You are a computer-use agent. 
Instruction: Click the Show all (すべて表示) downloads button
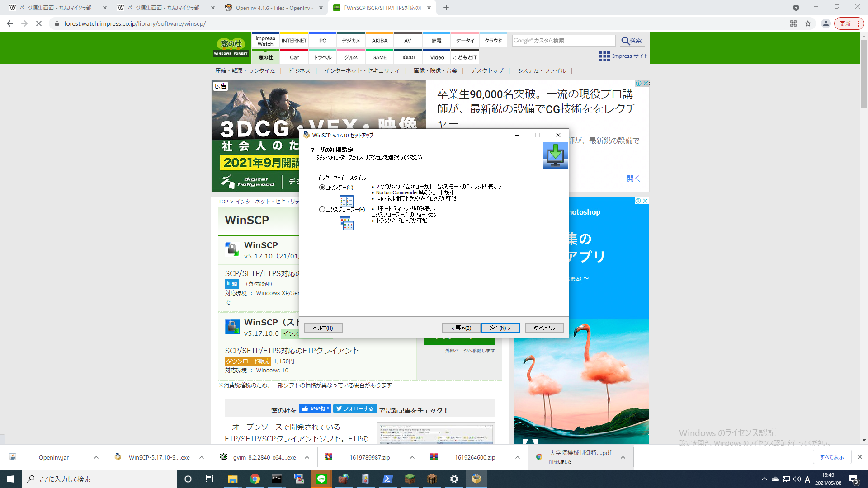tap(832, 457)
